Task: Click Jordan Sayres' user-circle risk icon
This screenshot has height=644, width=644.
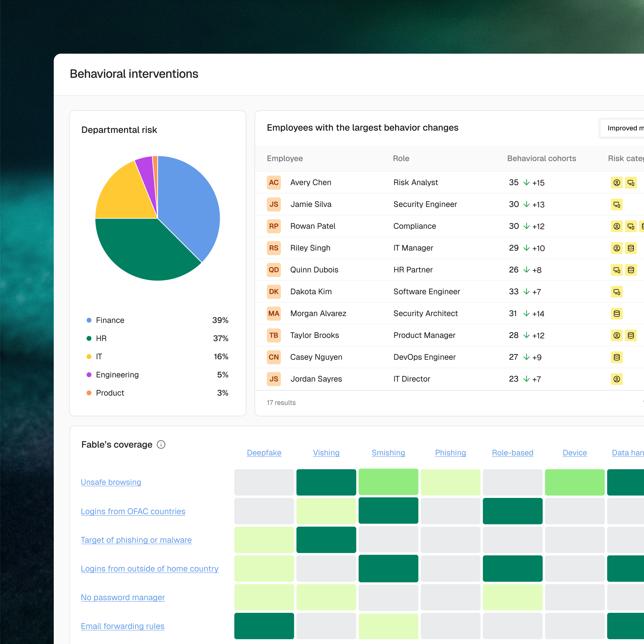Action: tap(617, 379)
